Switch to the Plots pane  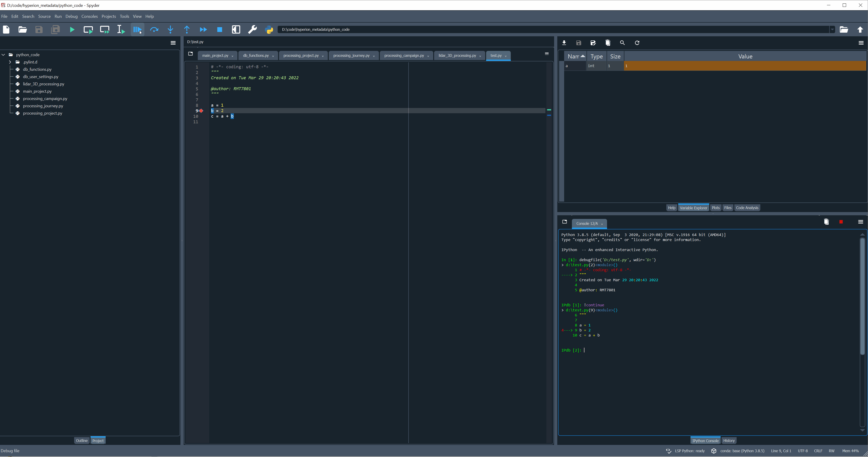[x=715, y=208]
